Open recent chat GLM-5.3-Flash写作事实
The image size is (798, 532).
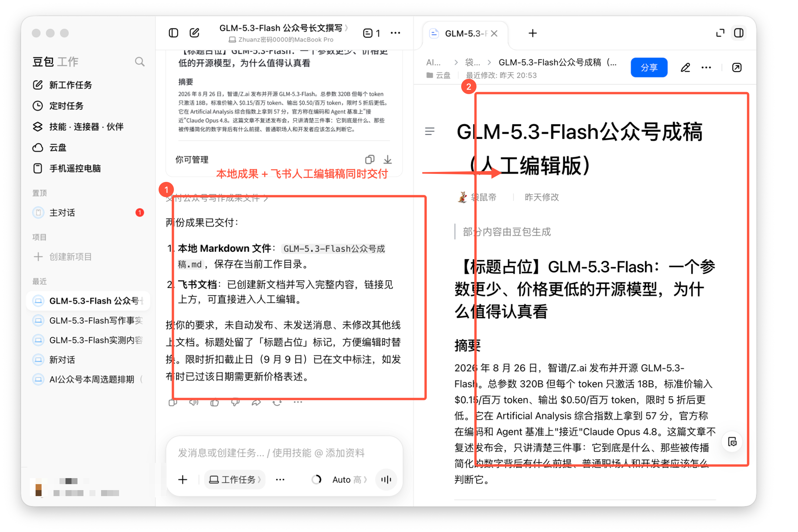[x=88, y=321]
